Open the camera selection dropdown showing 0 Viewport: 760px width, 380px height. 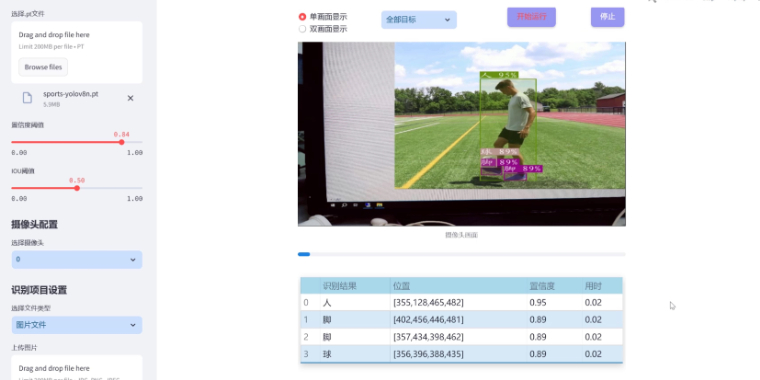pyautogui.click(x=77, y=259)
